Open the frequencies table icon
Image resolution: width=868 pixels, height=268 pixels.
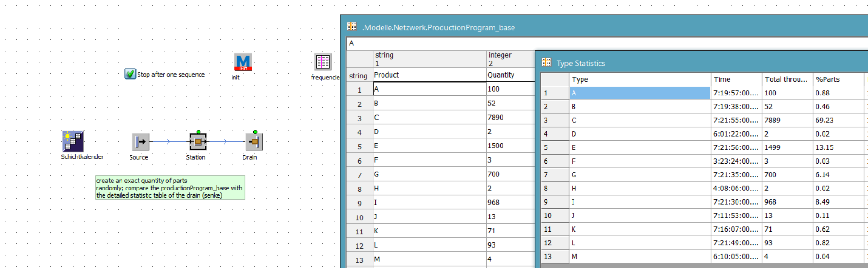pyautogui.click(x=323, y=62)
